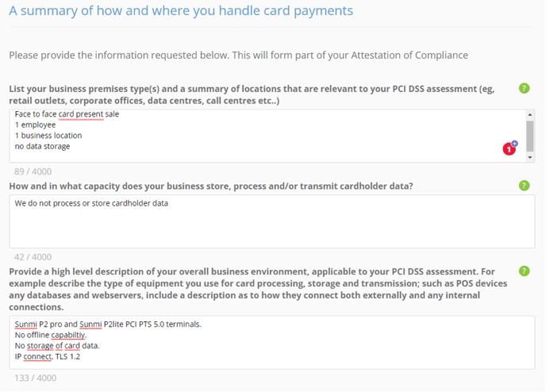Click the underlined 'card present' text
Image resolution: width=546 pixels, height=392 pixels.
(81, 114)
